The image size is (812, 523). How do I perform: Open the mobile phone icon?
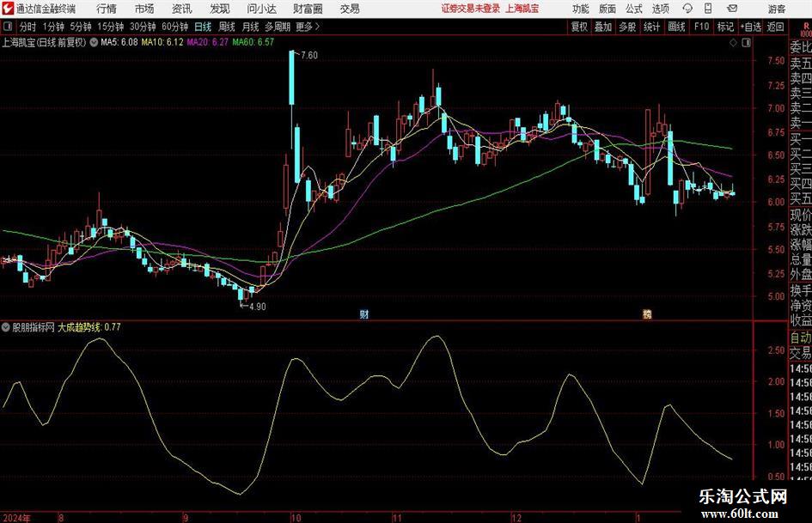pos(708,9)
